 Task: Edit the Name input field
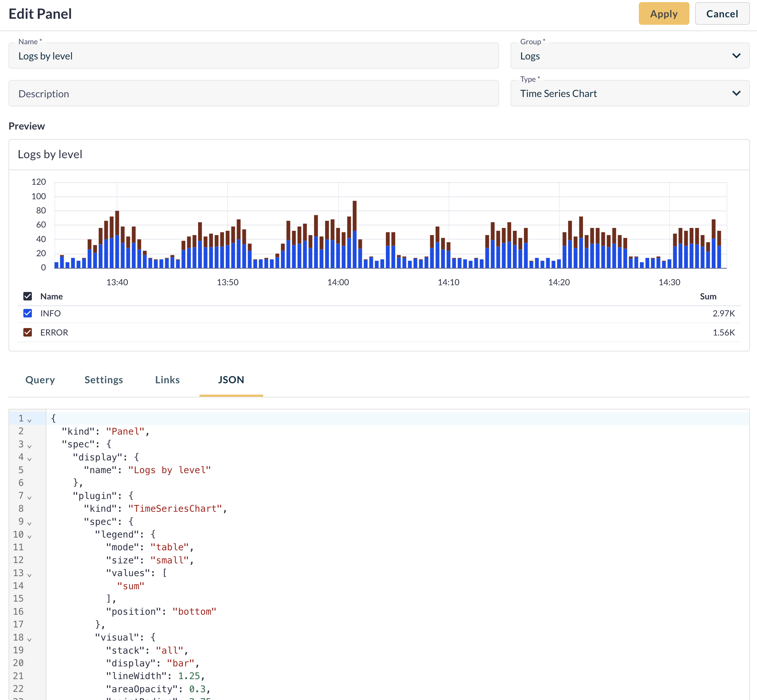[x=253, y=56]
